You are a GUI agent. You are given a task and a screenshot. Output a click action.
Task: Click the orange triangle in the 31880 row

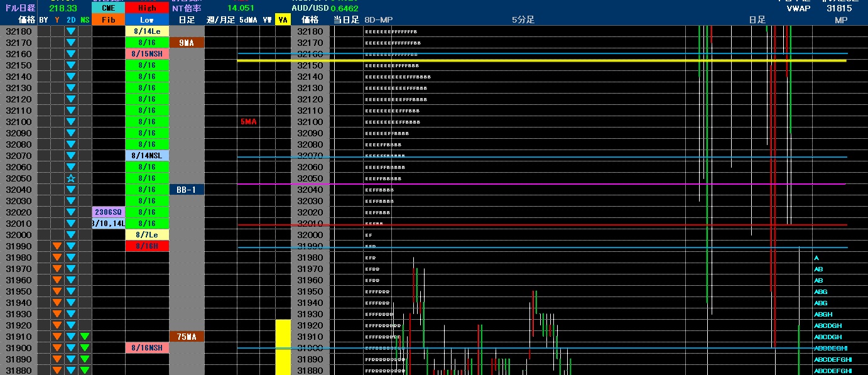tap(57, 371)
